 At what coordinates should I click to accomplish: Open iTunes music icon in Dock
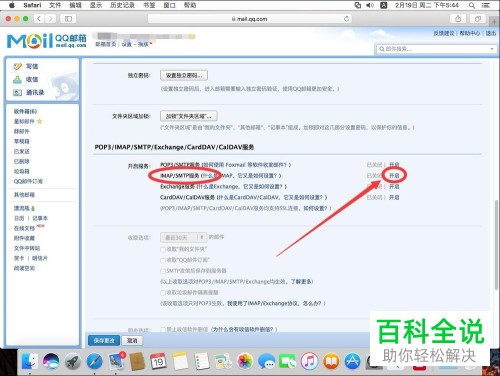click(309, 362)
